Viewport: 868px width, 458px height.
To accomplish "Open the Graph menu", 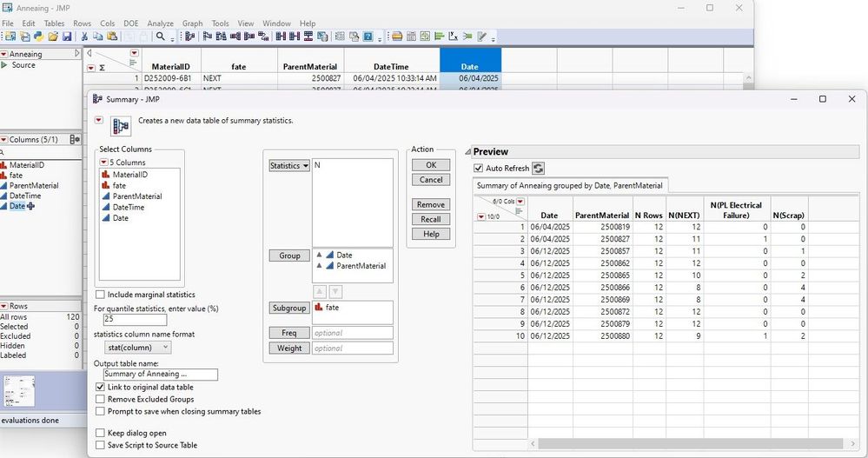I will point(192,23).
